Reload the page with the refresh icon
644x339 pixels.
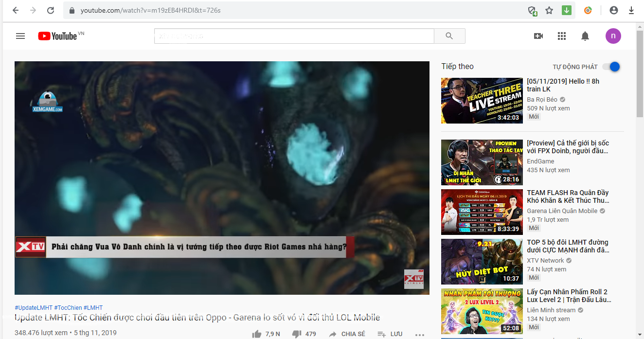pos(51,10)
